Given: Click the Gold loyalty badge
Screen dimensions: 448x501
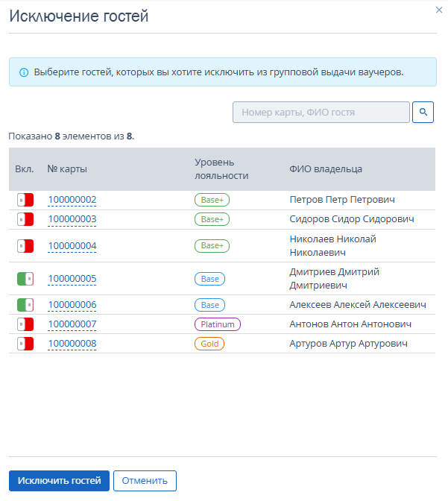Looking at the screenshot, I should point(209,344).
